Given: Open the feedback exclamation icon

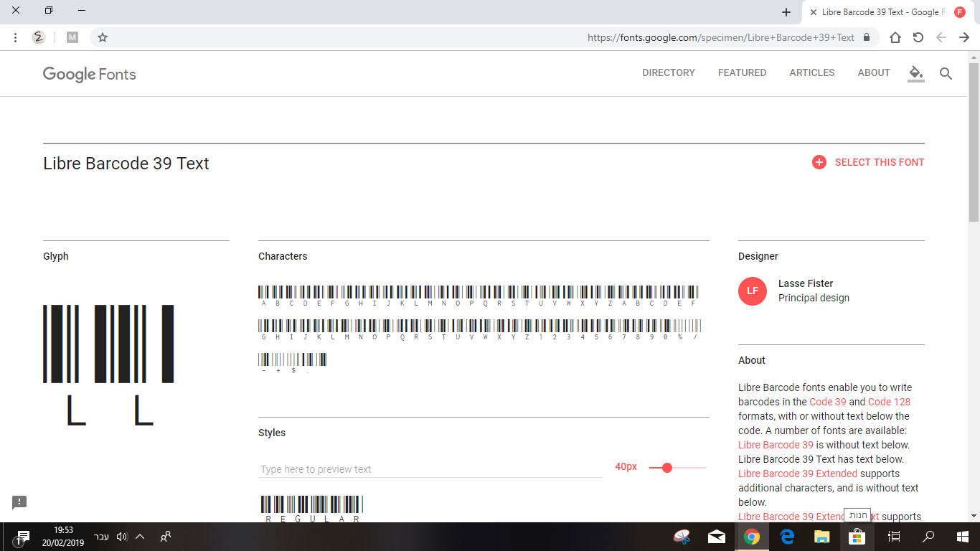Looking at the screenshot, I should pos(19,502).
